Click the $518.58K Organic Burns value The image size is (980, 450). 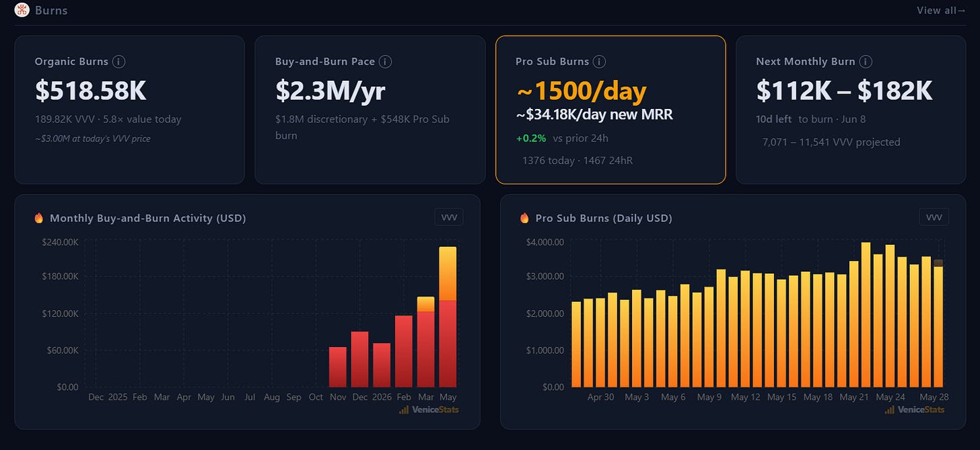pyautogui.click(x=90, y=91)
